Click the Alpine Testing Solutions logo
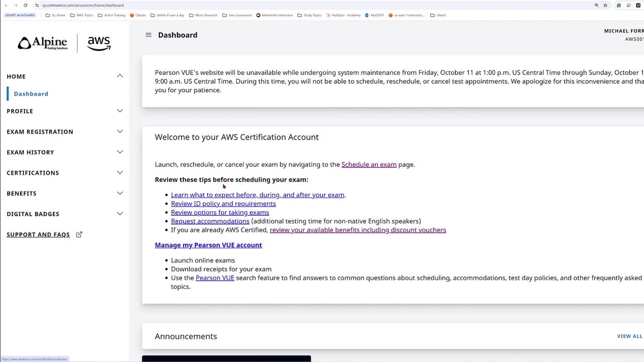Viewport: 644px width, 362px height. tap(43, 43)
